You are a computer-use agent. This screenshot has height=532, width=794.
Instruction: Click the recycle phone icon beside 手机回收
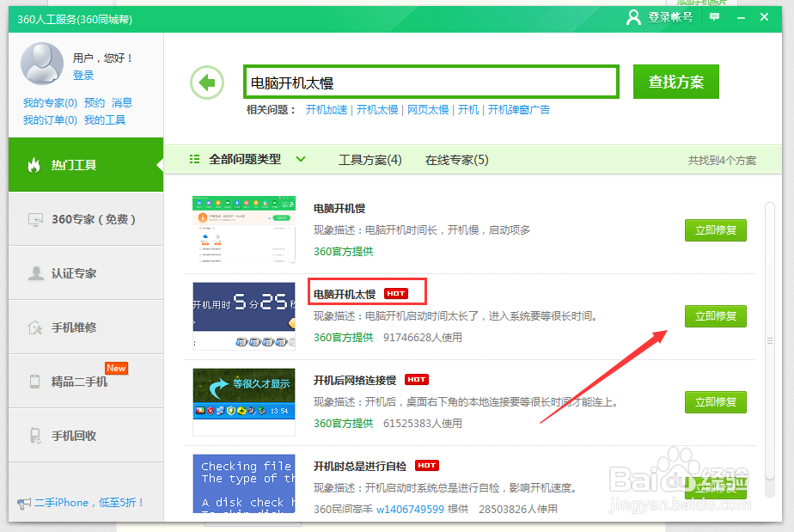35,436
